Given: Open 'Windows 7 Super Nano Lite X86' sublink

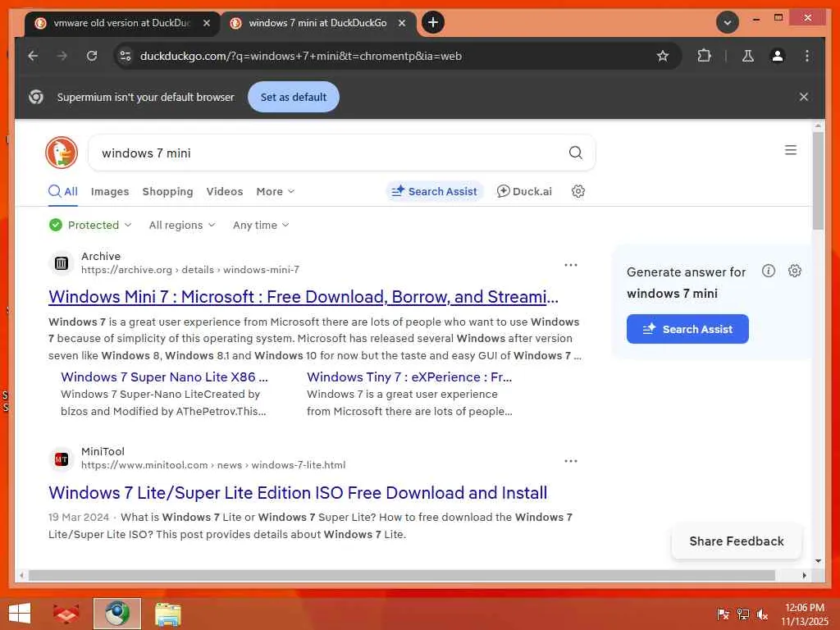Looking at the screenshot, I should click(x=164, y=377).
